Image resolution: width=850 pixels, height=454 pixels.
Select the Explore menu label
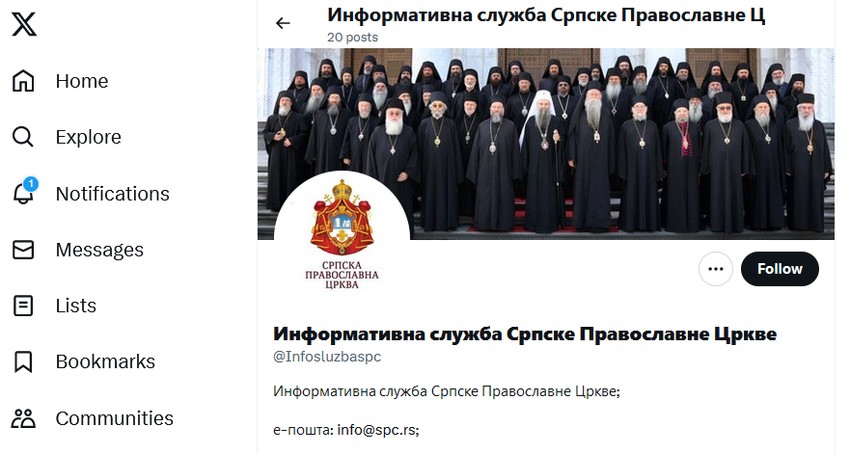click(88, 137)
